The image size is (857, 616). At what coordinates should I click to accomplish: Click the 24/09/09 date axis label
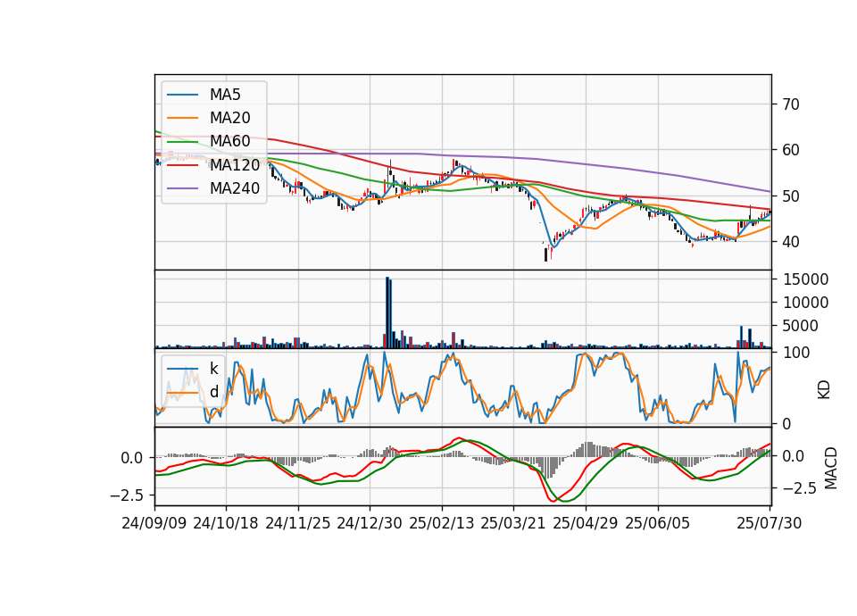click(x=154, y=523)
